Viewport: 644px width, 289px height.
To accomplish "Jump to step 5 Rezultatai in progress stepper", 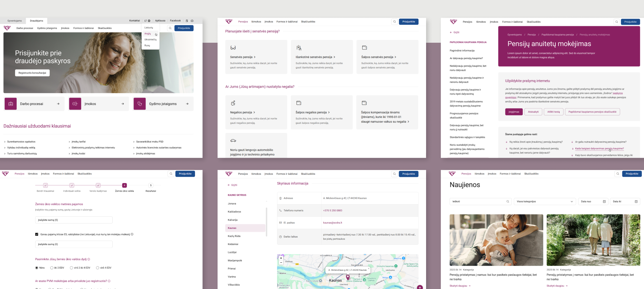I will [x=151, y=185].
